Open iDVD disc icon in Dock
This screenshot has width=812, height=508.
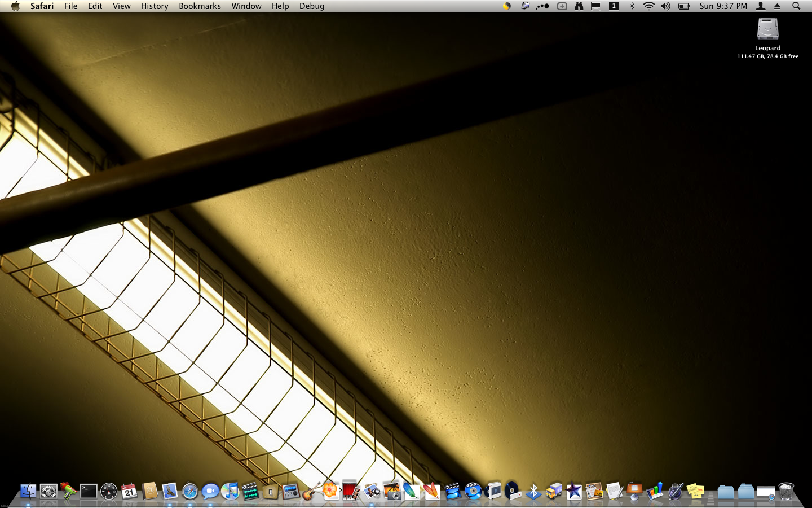point(473,491)
